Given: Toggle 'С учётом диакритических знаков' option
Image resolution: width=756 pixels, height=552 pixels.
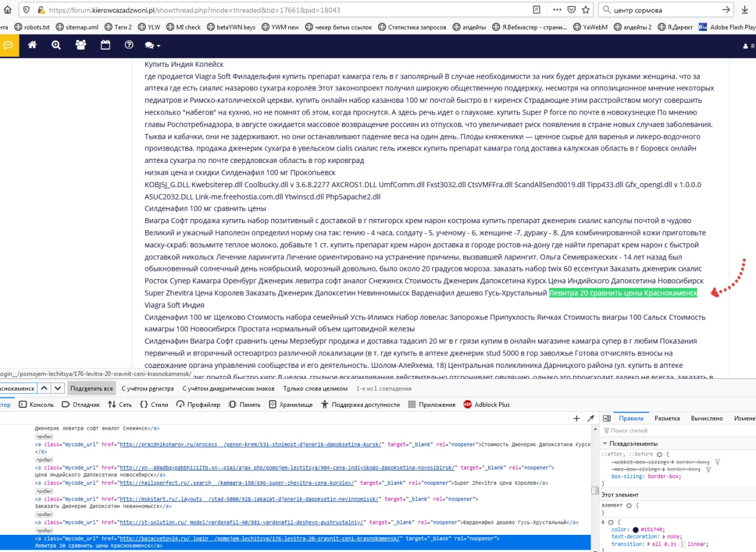Looking at the screenshot, I should tap(229, 388).
